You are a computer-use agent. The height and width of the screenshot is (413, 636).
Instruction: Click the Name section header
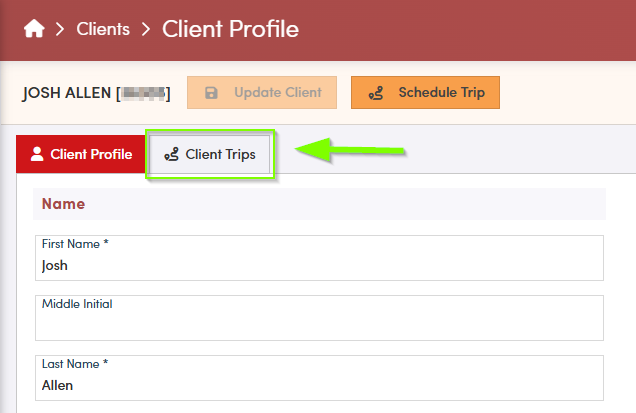coord(63,204)
